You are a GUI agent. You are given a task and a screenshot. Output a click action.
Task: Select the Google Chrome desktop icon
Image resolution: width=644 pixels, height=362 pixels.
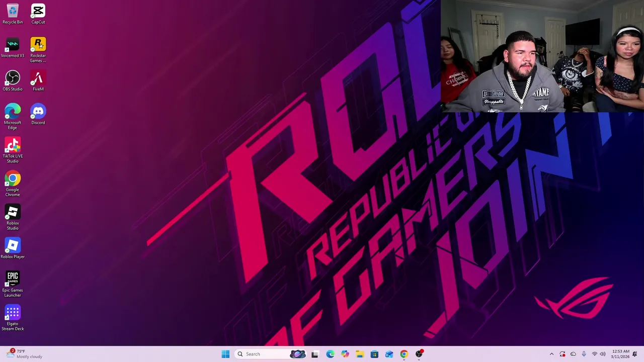click(x=13, y=184)
